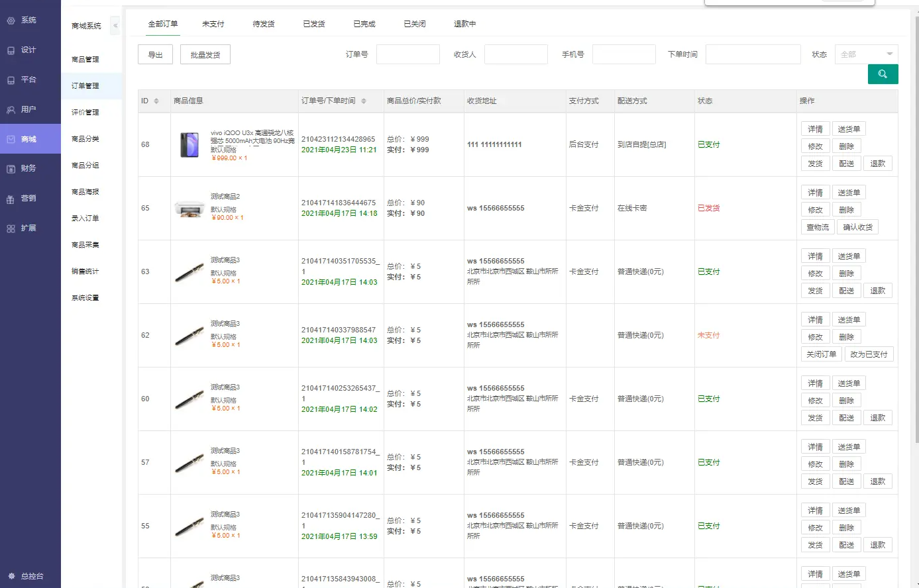This screenshot has width=919, height=588.
Task: Click the green search magnifier button
Action: (x=883, y=74)
